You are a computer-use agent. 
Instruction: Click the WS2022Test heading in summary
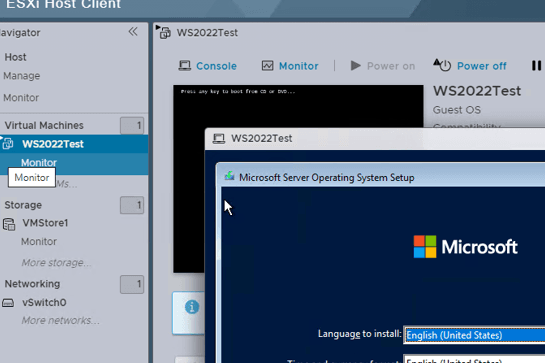tap(477, 91)
